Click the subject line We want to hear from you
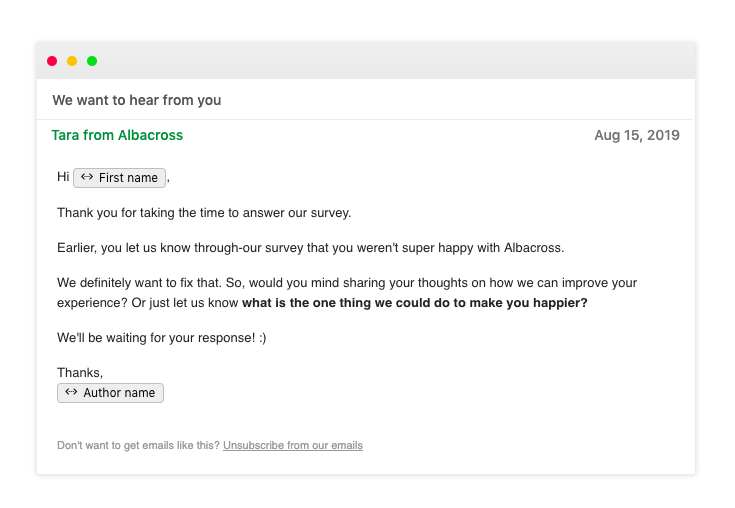Viewport: 735px width, 508px height. [137, 100]
